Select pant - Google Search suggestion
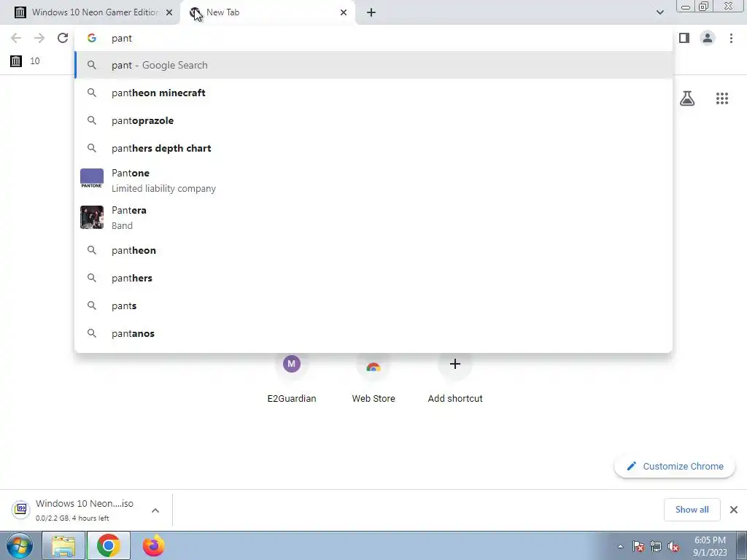This screenshot has width=747, height=560. pyautogui.click(x=373, y=65)
